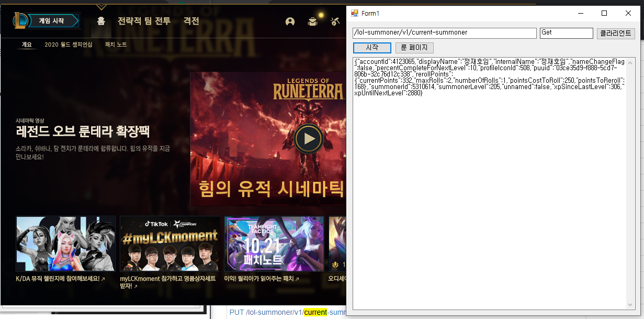Open the crafting hammer icon in League client
The width and height of the screenshot is (644, 319).
click(335, 21)
